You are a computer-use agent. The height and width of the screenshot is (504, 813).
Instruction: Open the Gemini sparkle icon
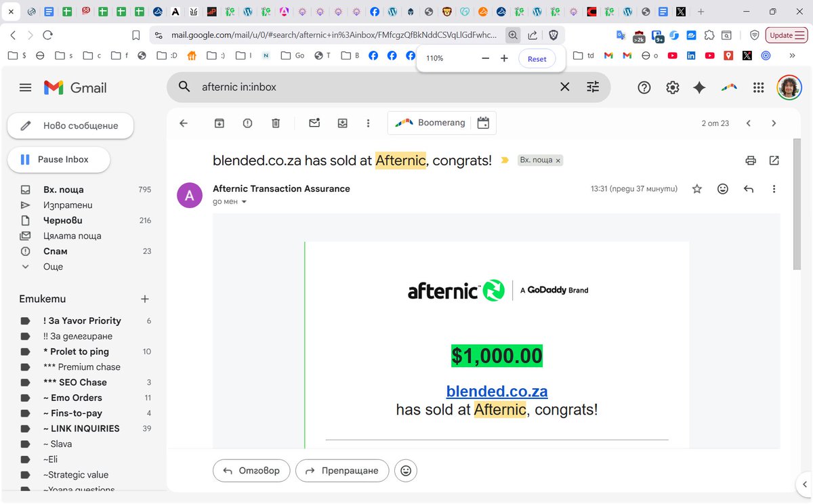[x=700, y=87]
